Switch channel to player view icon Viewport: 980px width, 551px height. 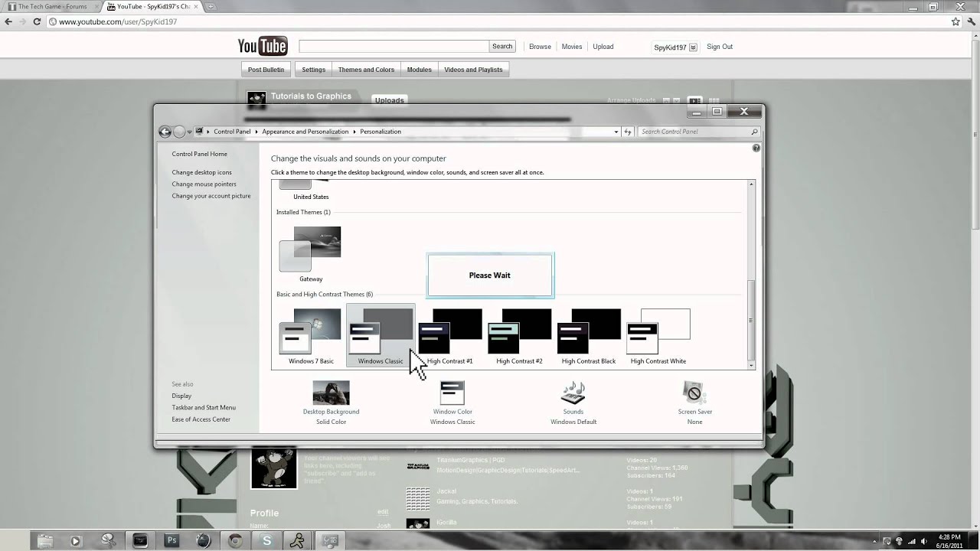[694, 100]
